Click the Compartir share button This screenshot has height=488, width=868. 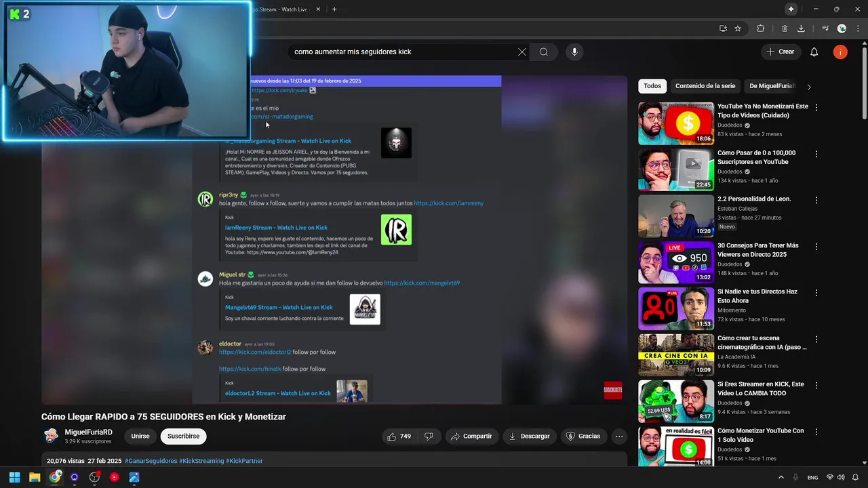(471, 436)
